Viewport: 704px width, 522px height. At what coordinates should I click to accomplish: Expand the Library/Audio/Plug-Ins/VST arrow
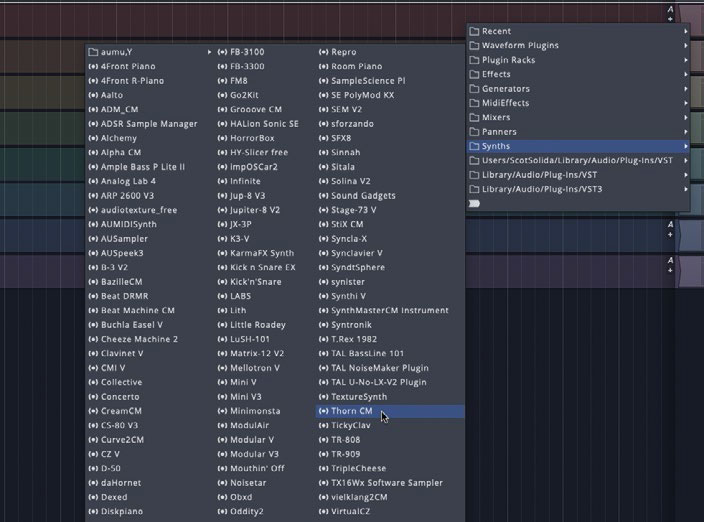[686, 175]
